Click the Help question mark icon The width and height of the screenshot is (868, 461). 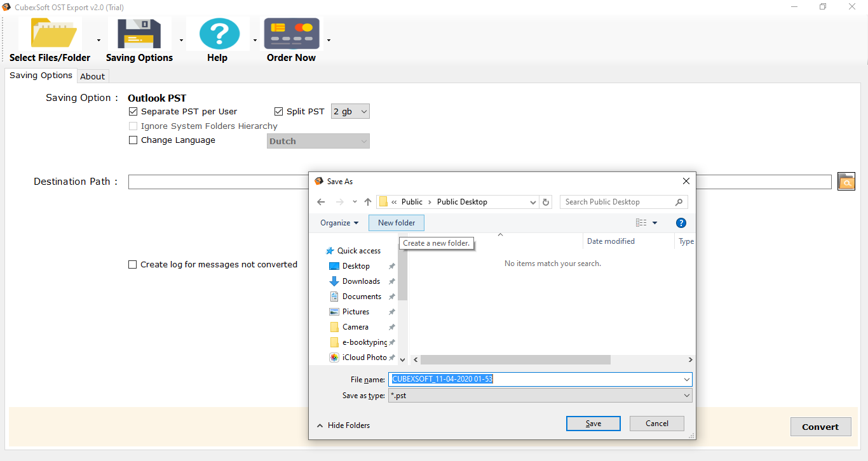tap(217, 35)
